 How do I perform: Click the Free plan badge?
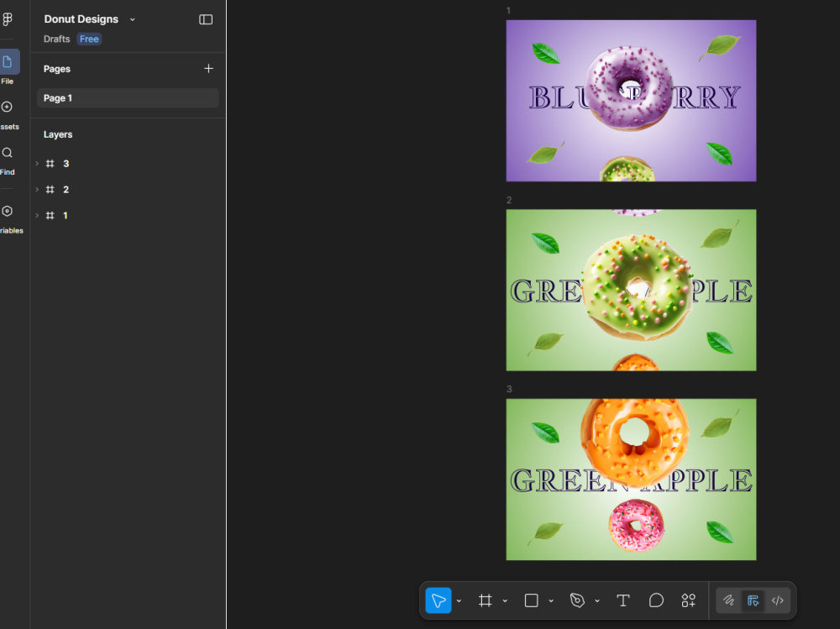coord(89,39)
